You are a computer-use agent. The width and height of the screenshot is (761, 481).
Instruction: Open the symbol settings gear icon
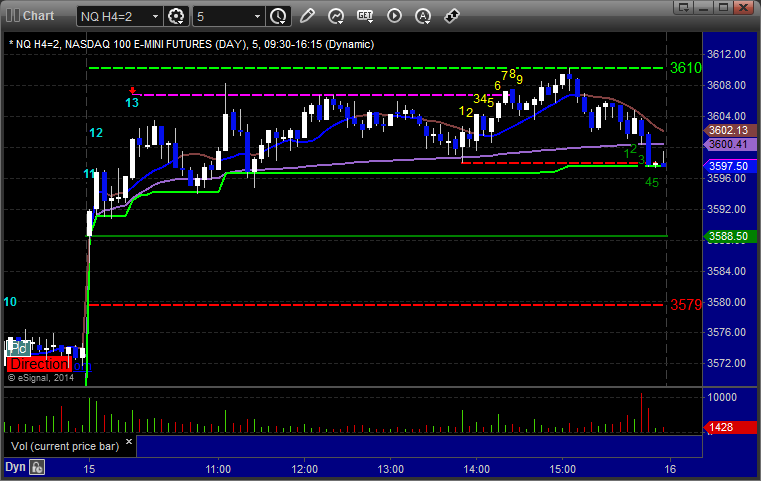pyautogui.click(x=176, y=17)
